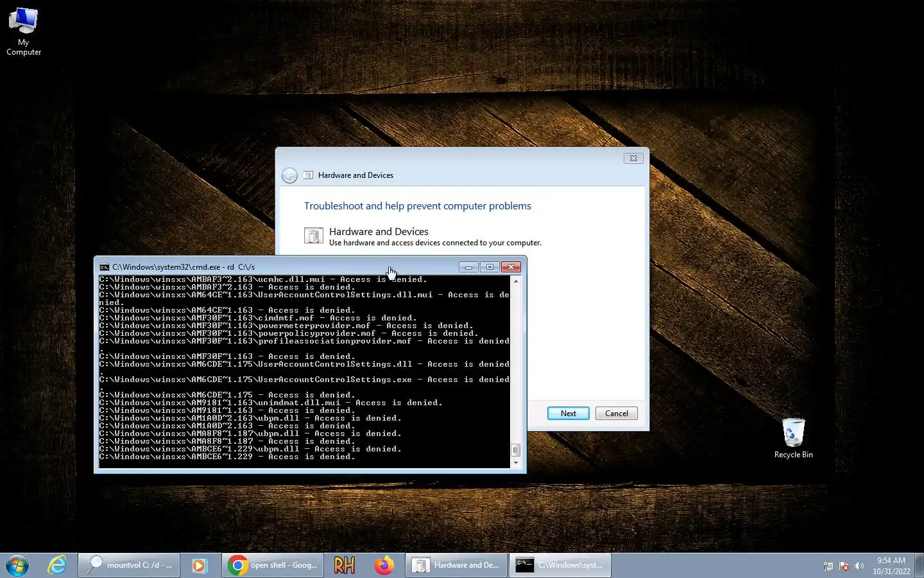Viewport: 924px width, 578px height.
Task: Launch the media player taskbar icon
Action: tap(200, 565)
